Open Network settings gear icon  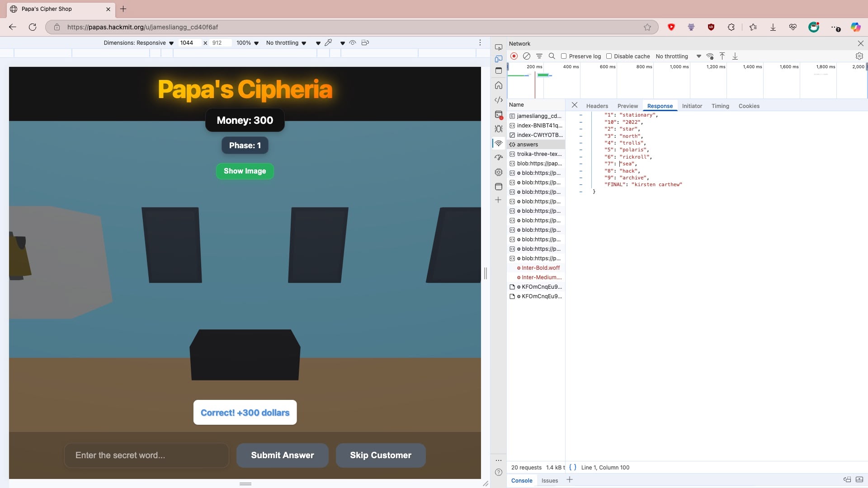pyautogui.click(x=859, y=56)
